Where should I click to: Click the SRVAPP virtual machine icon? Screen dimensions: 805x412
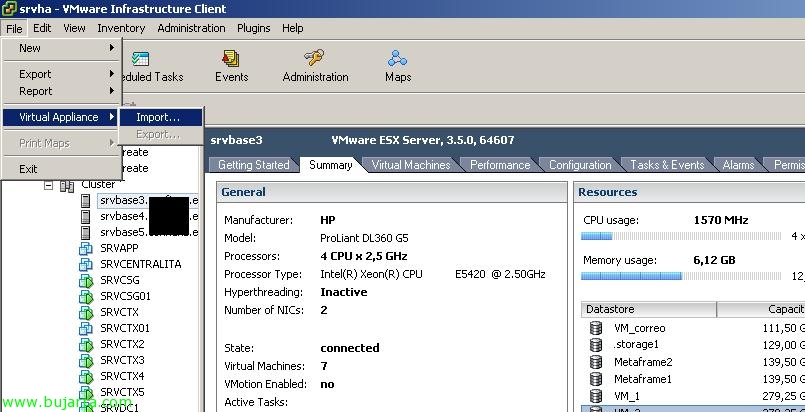pyautogui.click(x=86, y=249)
